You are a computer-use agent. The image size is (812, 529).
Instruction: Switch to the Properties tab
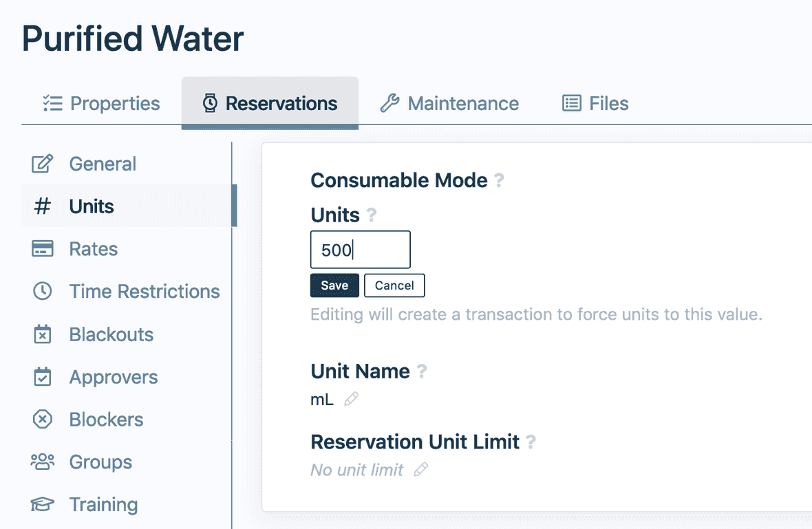click(101, 103)
